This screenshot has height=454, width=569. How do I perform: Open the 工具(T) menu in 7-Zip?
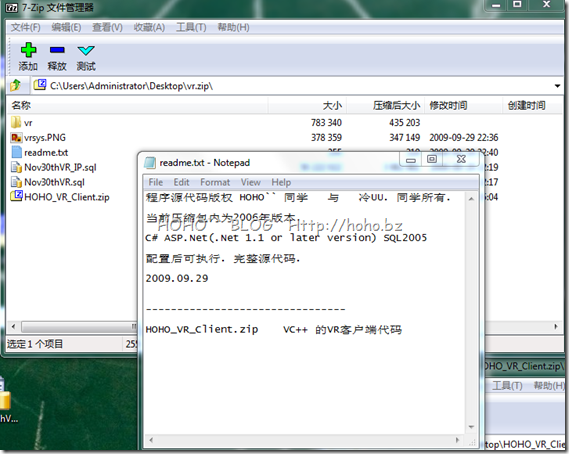pyautogui.click(x=191, y=28)
